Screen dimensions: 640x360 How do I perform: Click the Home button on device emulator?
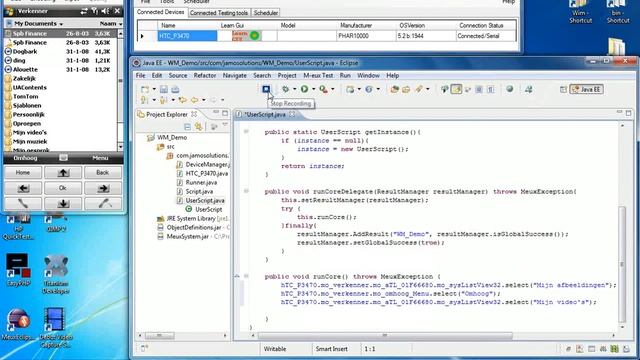[23, 173]
